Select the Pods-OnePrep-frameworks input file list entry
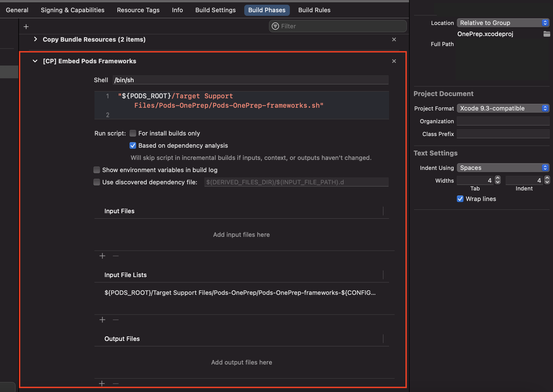The height and width of the screenshot is (392, 553). point(240,293)
